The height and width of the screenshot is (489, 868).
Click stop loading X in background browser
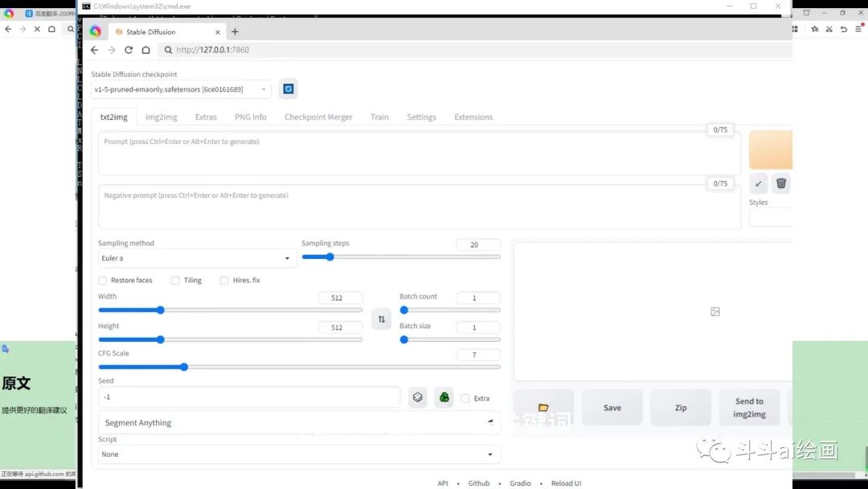coord(37,29)
